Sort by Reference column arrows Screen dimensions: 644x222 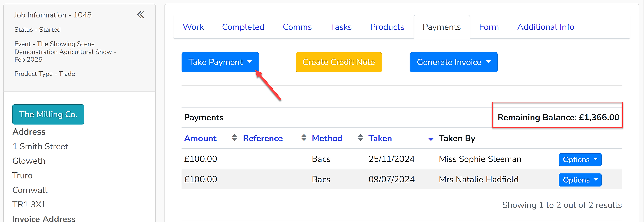[x=304, y=138]
